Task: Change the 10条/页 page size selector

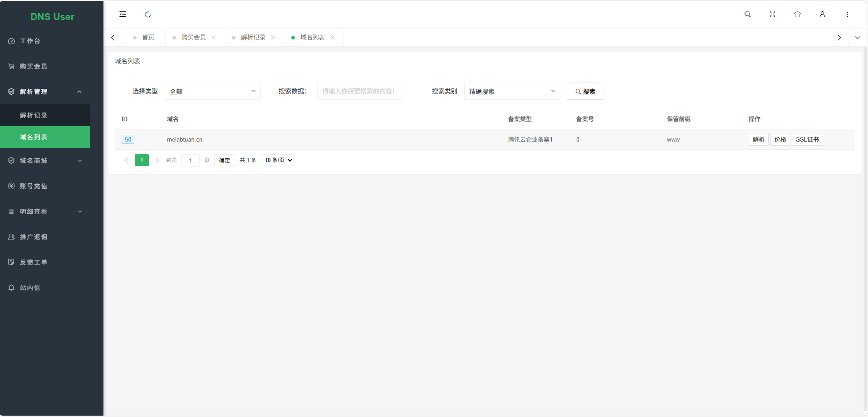Action: pos(277,160)
